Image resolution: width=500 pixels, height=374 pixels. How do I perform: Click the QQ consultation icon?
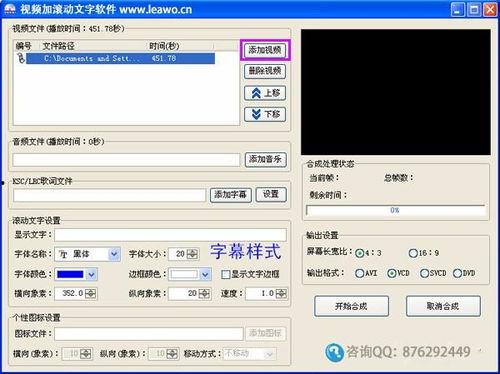[334, 352]
